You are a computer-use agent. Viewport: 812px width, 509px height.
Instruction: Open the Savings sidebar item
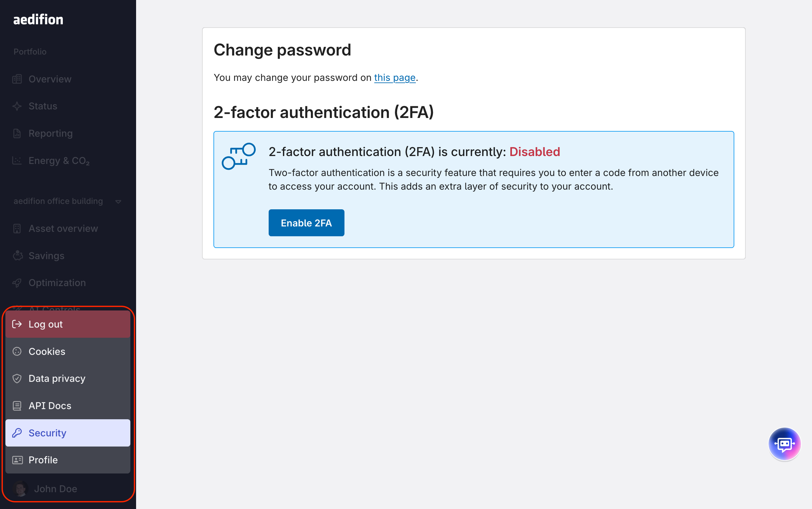[46, 256]
